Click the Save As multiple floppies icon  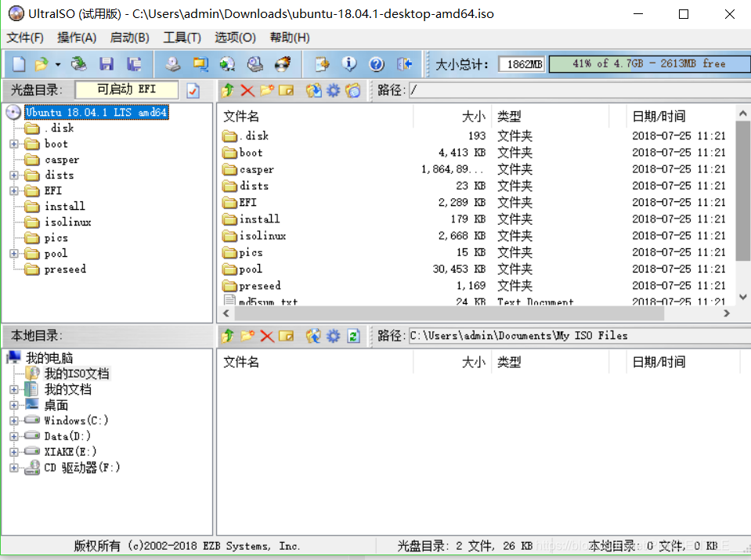click(134, 63)
